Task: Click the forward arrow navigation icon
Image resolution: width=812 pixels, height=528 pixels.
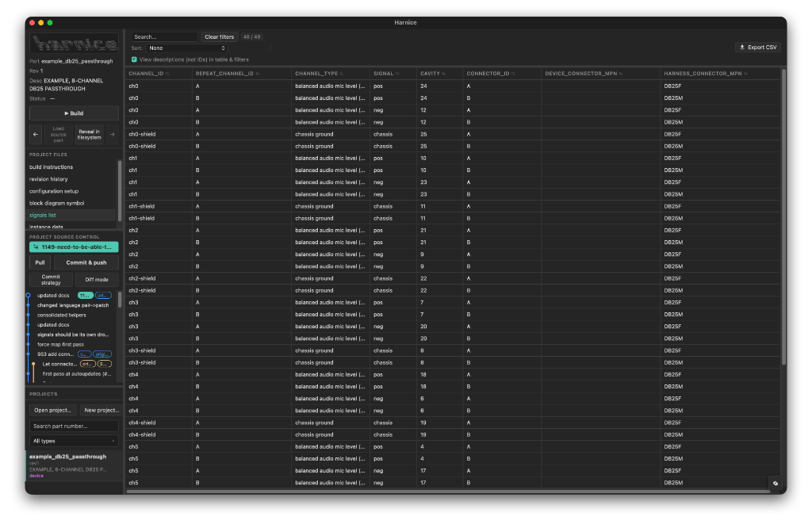Action: click(x=113, y=135)
